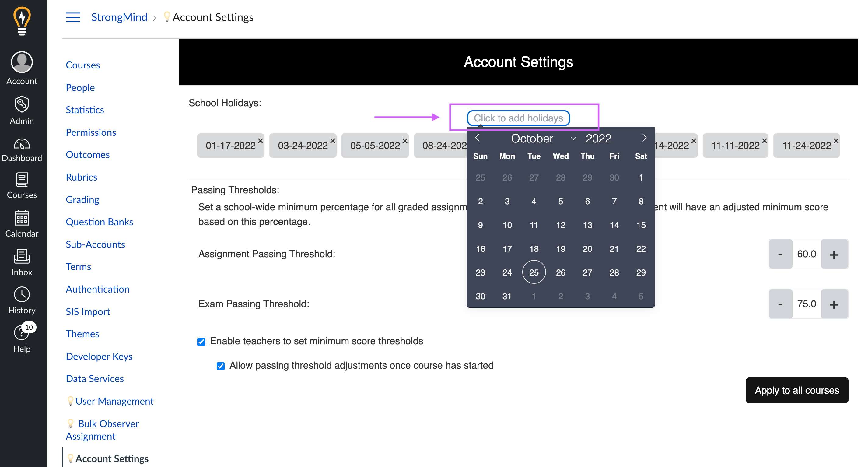Open Bulk Observer Assignment link

[x=103, y=430]
